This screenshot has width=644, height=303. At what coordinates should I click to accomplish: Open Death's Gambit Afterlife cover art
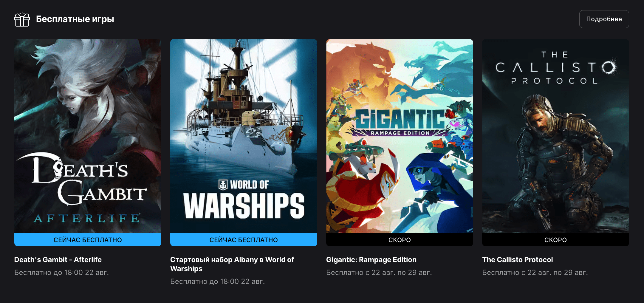click(x=88, y=136)
